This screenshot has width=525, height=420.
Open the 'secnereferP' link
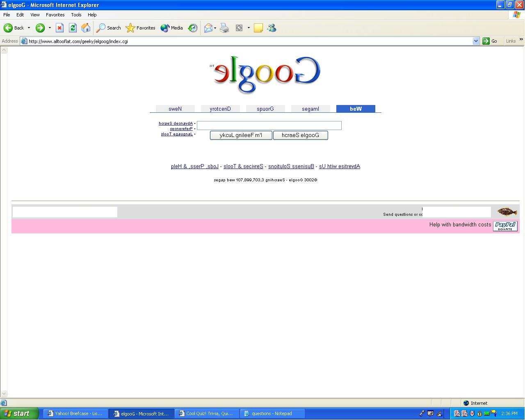pyautogui.click(x=181, y=129)
